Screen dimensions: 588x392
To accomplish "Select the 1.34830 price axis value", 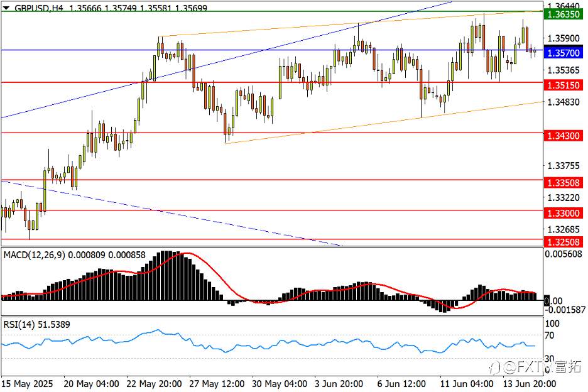I will (563, 102).
